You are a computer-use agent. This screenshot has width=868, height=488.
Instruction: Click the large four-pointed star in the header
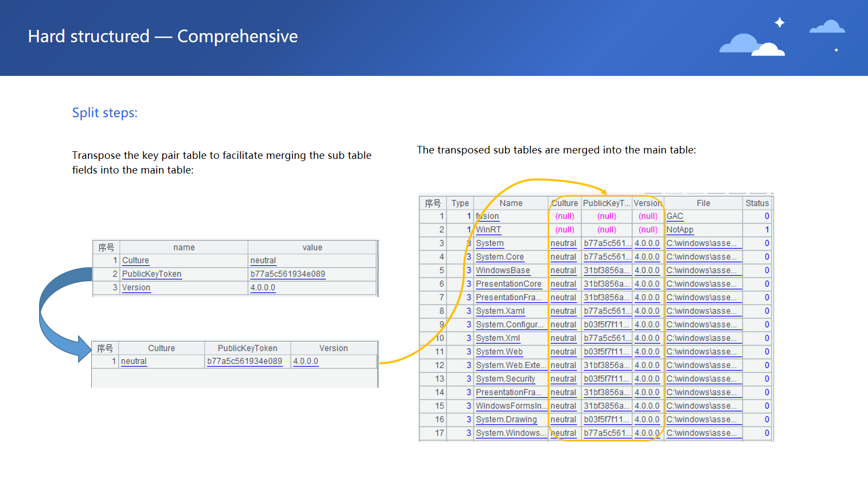click(x=780, y=22)
